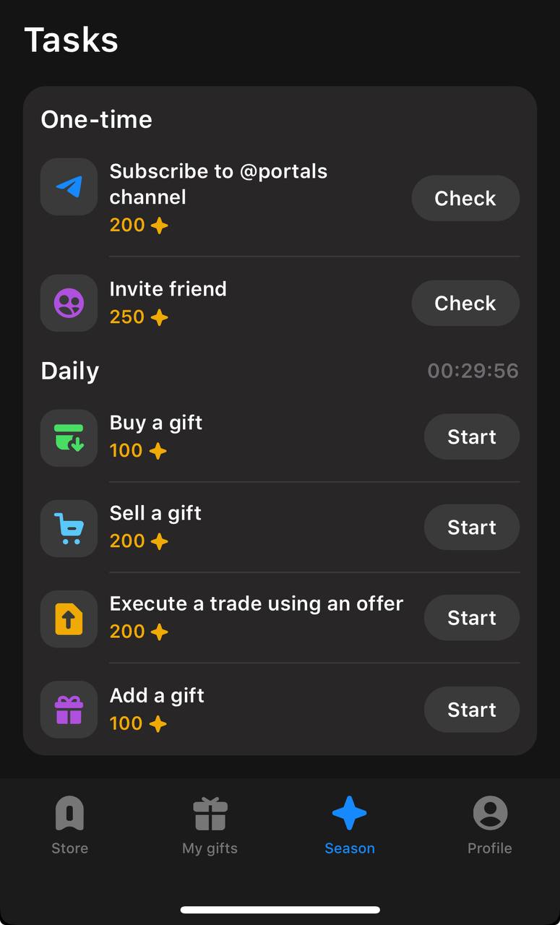
Task: Tap the purple Invite friend icon
Action: (69, 304)
